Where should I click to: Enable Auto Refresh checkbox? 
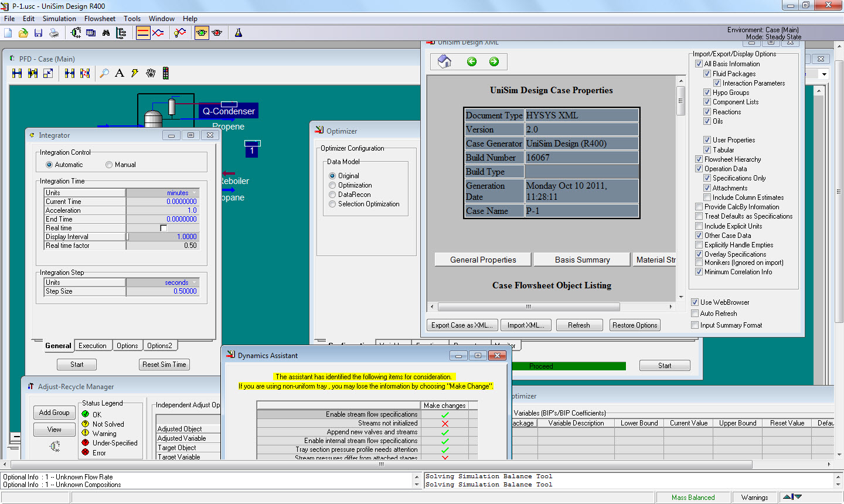(x=695, y=314)
